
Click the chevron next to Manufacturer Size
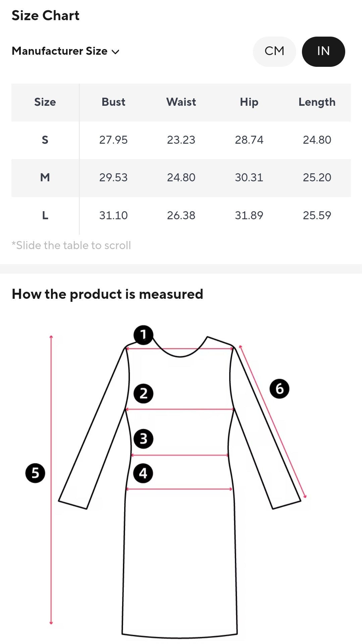click(x=115, y=52)
